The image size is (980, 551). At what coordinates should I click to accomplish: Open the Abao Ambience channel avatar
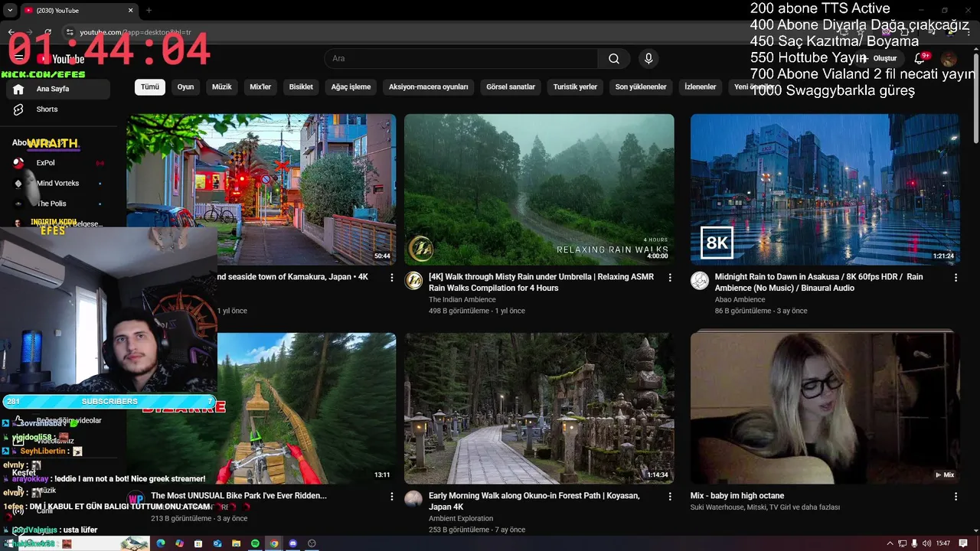[700, 281]
